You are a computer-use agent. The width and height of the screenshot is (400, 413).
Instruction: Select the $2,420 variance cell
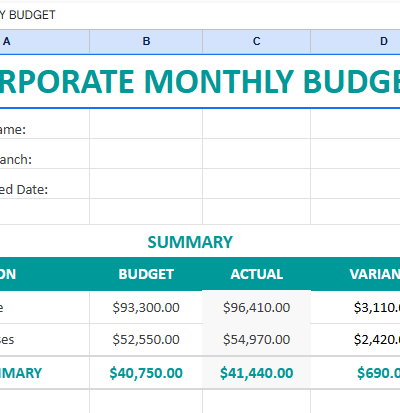tap(355, 339)
